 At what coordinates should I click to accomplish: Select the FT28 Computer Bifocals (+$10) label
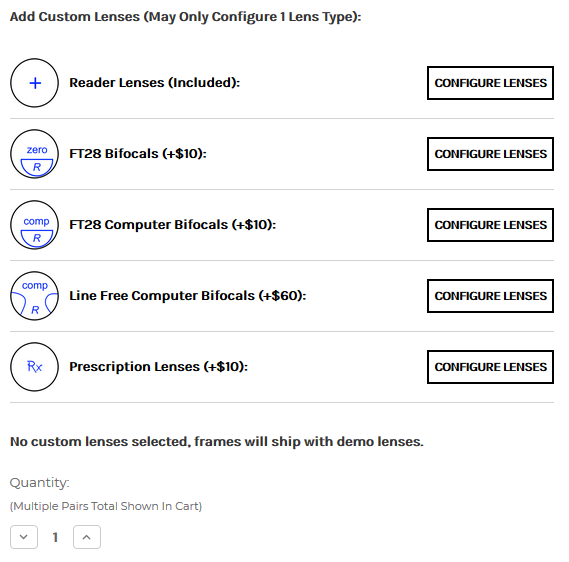[173, 225]
